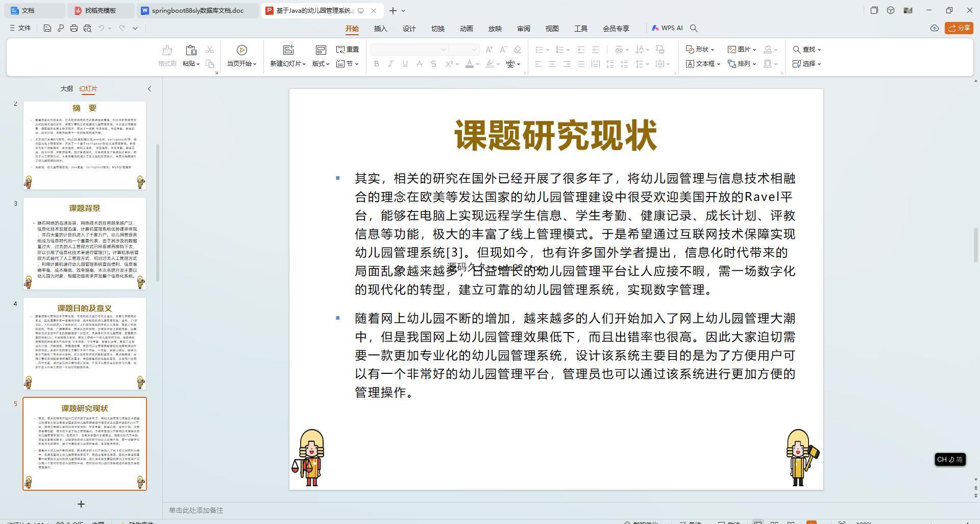Open Print Preview from the quick access bar
Image resolution: width=980 pixels, height=524 pixels.
(87, 28)
